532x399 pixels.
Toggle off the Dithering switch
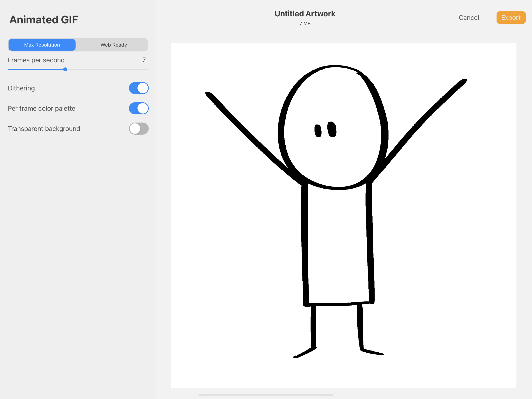point(139,88)
